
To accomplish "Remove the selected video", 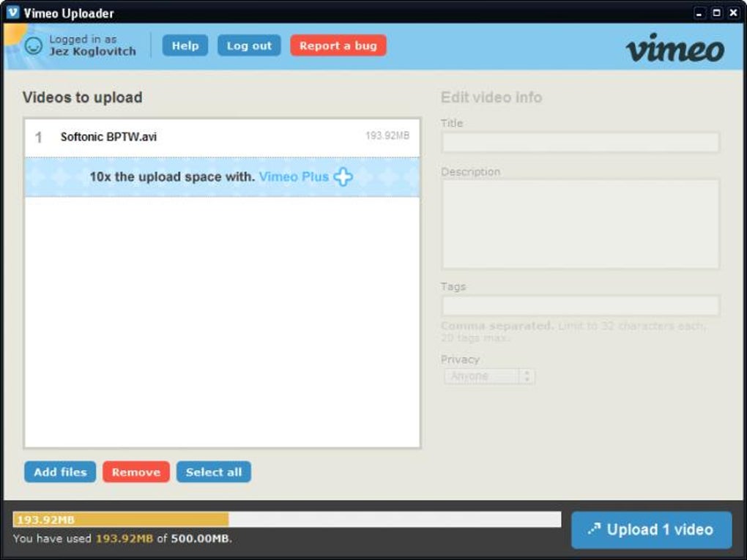I will point(135,471).
